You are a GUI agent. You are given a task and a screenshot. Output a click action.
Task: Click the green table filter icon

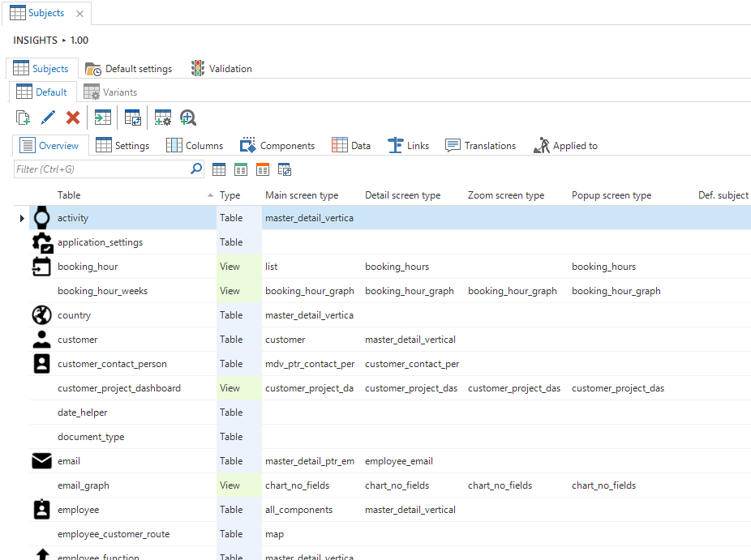[241, 169]
